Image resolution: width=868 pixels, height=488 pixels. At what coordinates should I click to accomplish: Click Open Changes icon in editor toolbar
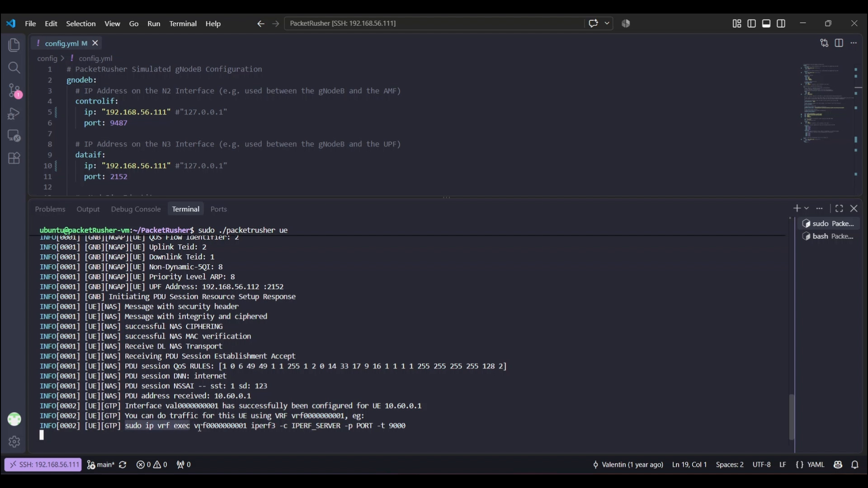(825, 43)
